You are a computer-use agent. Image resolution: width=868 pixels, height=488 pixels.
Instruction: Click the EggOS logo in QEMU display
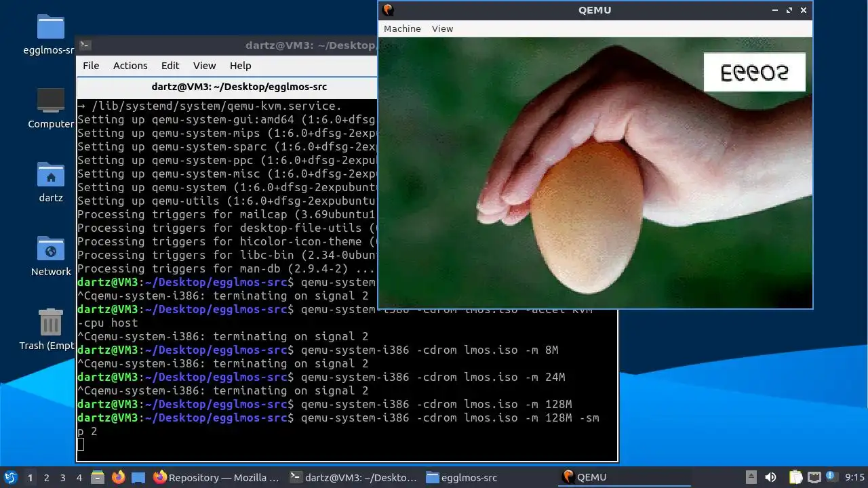coord(754,72)
